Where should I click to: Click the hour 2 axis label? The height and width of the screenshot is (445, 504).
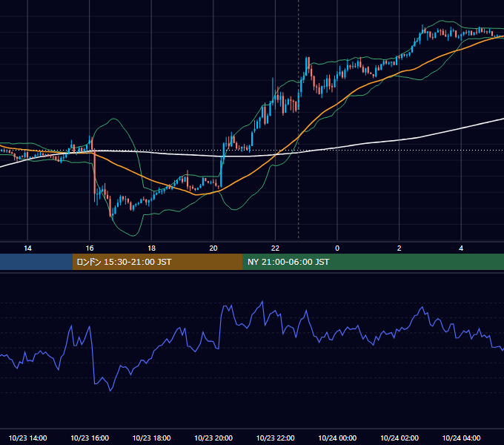(x=399, y=248)
